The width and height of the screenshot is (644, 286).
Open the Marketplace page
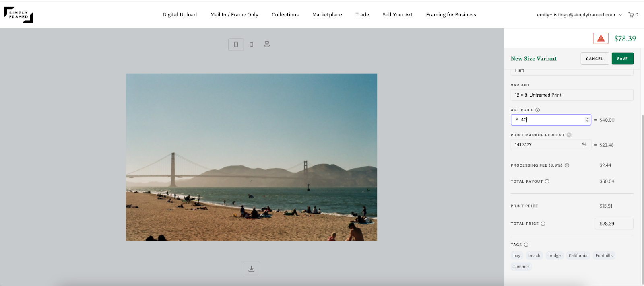(327, 15)
